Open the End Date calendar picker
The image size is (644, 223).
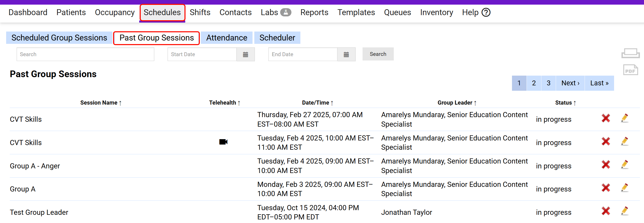coord(346,54)
